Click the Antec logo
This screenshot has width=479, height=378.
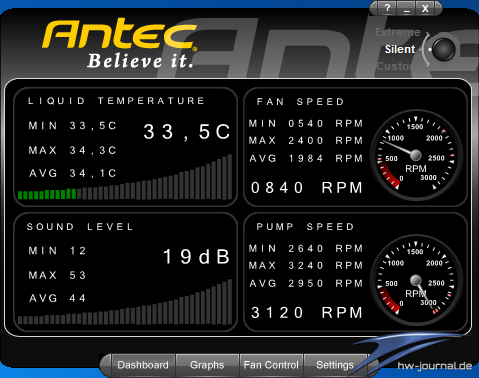coord(120,44)
